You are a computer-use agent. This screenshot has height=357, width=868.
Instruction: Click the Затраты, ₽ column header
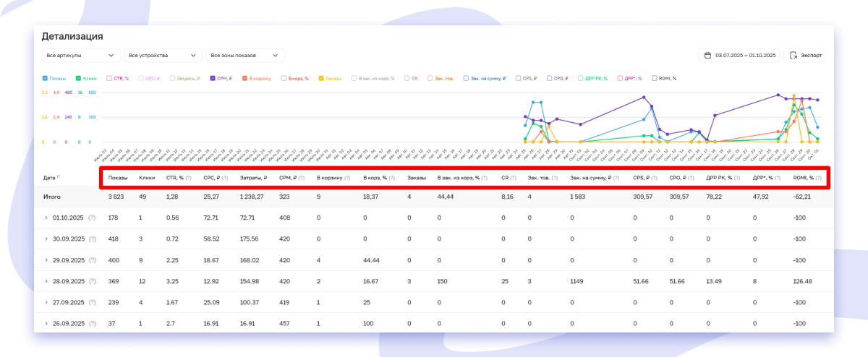coord(254,177)
